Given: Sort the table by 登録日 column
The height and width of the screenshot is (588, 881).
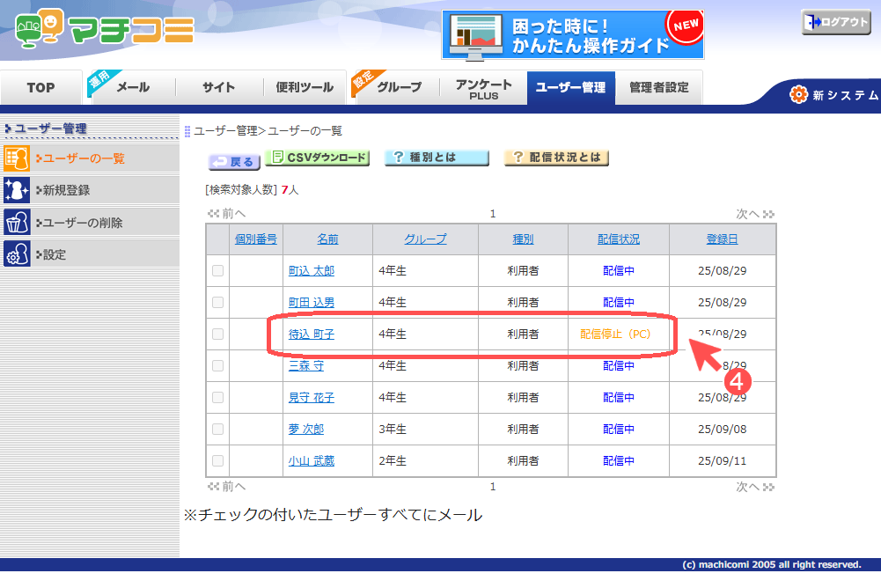Looking at the screenshot, I should point(722,239).
